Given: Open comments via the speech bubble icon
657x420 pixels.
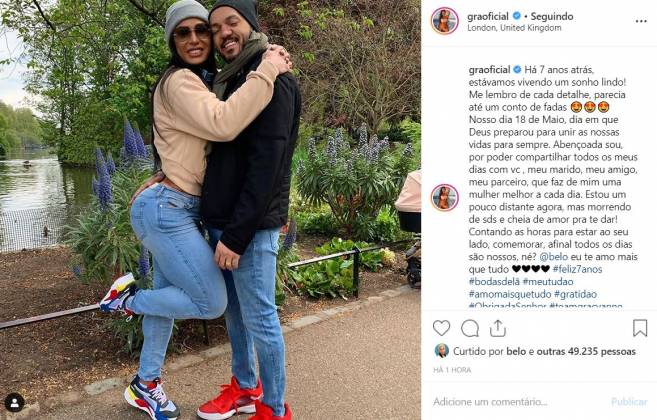Looking at the screenshot, I should [470, 328].
